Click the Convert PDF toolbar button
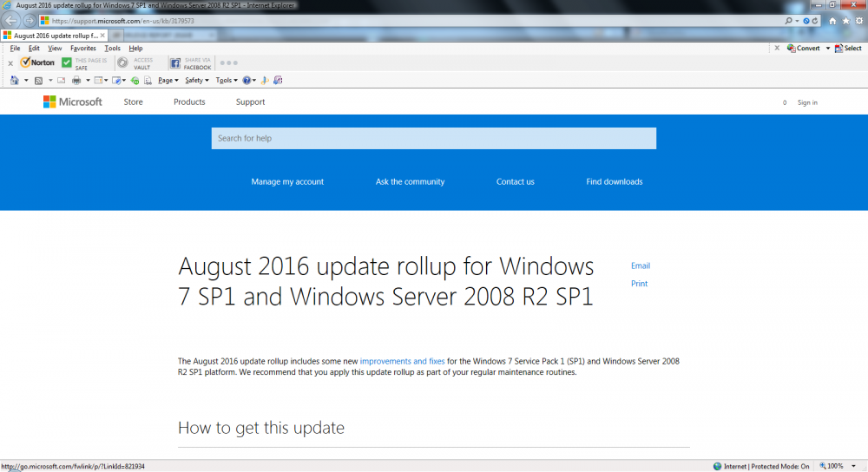Screen dimensions: 868x472 [x=803, y=48]
